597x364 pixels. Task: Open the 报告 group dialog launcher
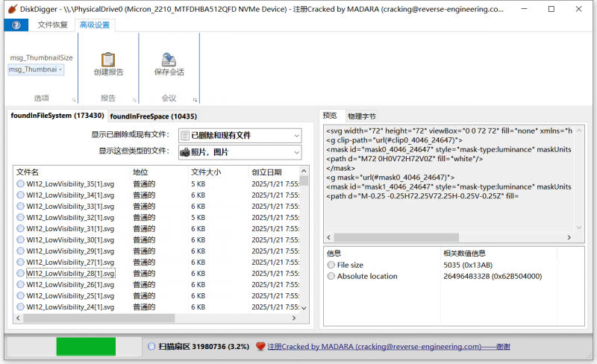point(134,100)
